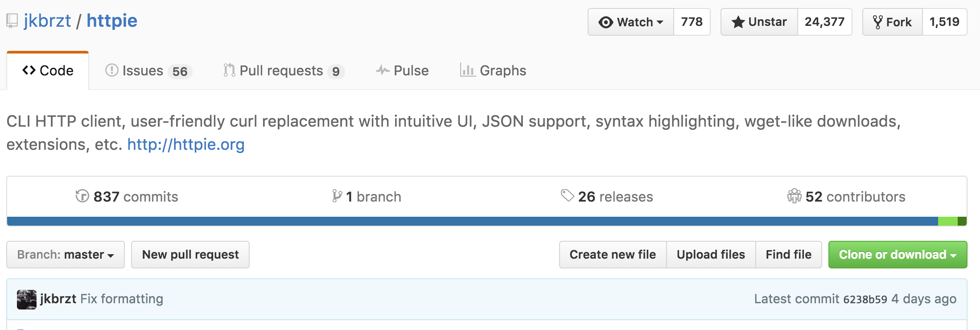980x330 pixels.
Task: Fork the repository
Action: click(892, 22)
